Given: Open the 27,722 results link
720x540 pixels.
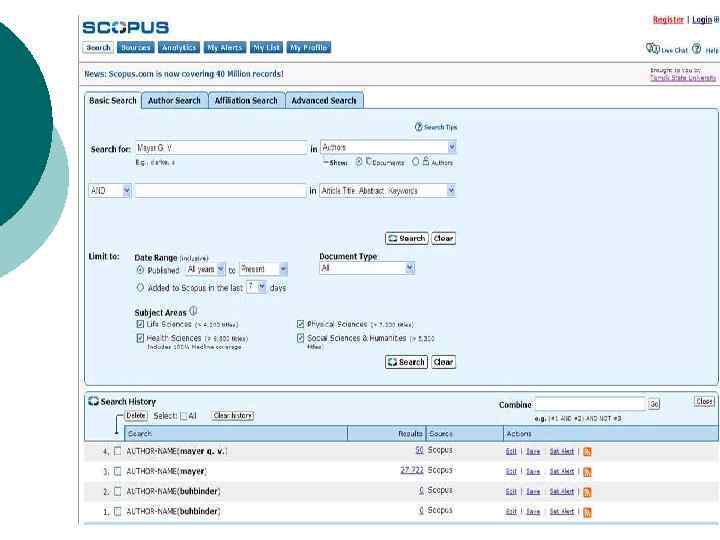Looking at the screenshot, I should pos(412,470).
